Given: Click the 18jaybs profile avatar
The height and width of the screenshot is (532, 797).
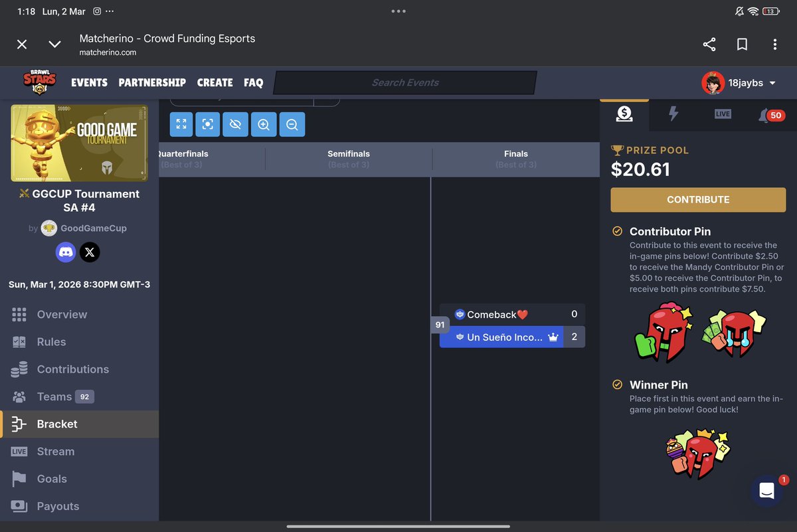Looking at the screenshot, I should tap(713, 83).
